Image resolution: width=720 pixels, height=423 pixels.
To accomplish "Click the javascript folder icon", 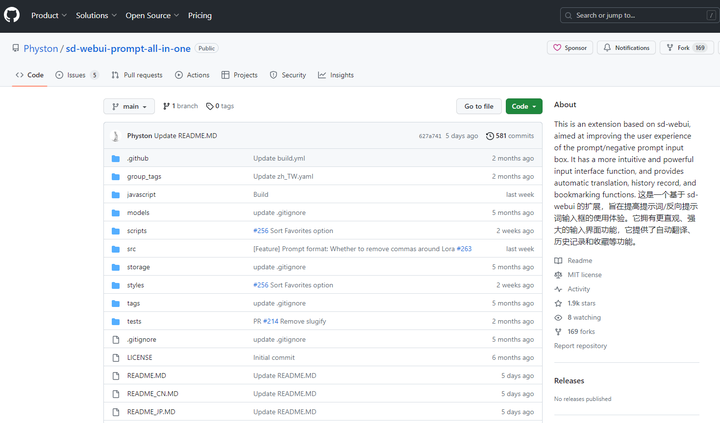I will tap(116, 195).
